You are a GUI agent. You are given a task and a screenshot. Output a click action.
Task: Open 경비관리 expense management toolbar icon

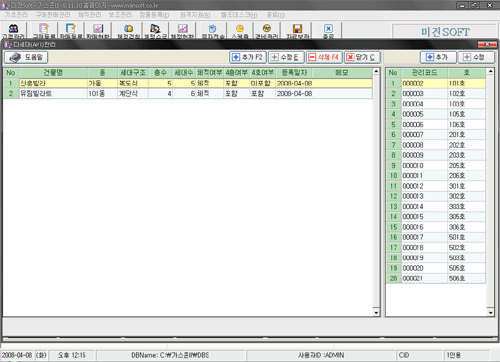point(267,31)
